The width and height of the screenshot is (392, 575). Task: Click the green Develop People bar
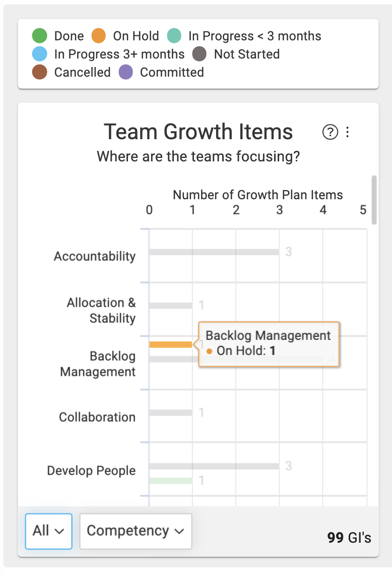pyautogui.click(x=171, y=480)
